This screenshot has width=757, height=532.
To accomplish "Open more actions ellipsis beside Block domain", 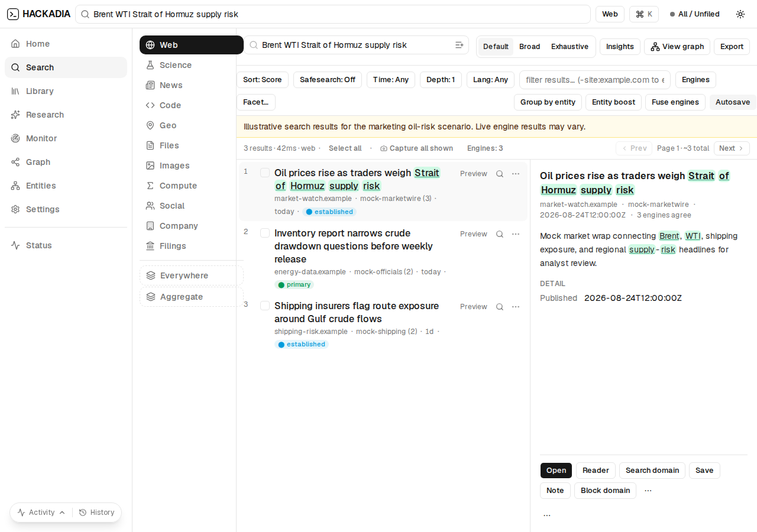I will click(x=648, y=491).
